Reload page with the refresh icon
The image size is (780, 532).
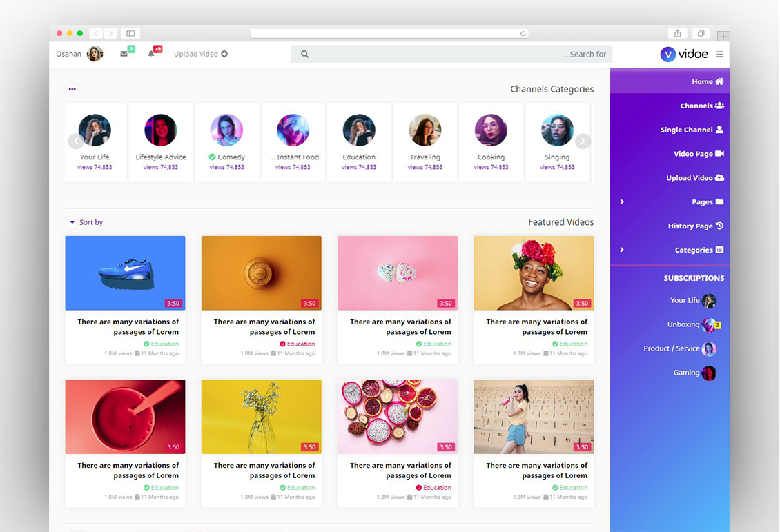click(523, 33)
